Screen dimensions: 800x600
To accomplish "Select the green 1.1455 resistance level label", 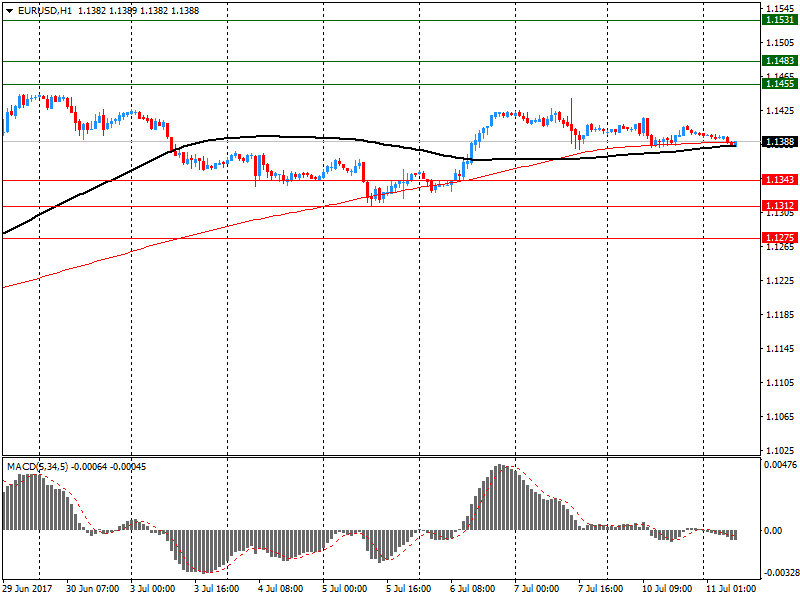I will (x=780, y=84).
